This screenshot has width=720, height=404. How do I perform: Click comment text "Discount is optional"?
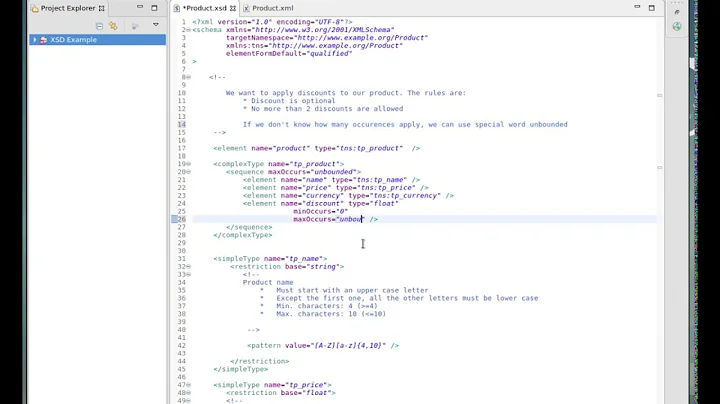(293, 101)
